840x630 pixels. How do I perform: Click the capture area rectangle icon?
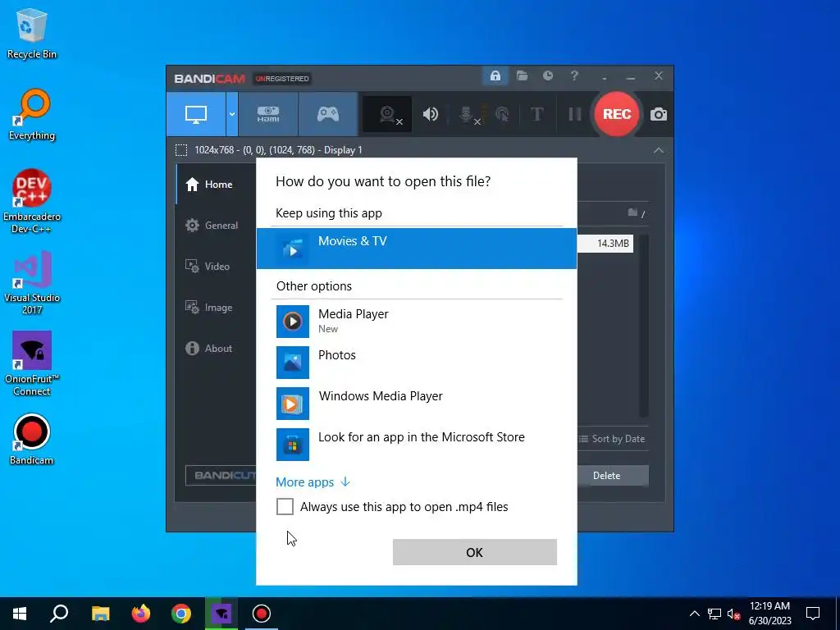coord(181,150)
